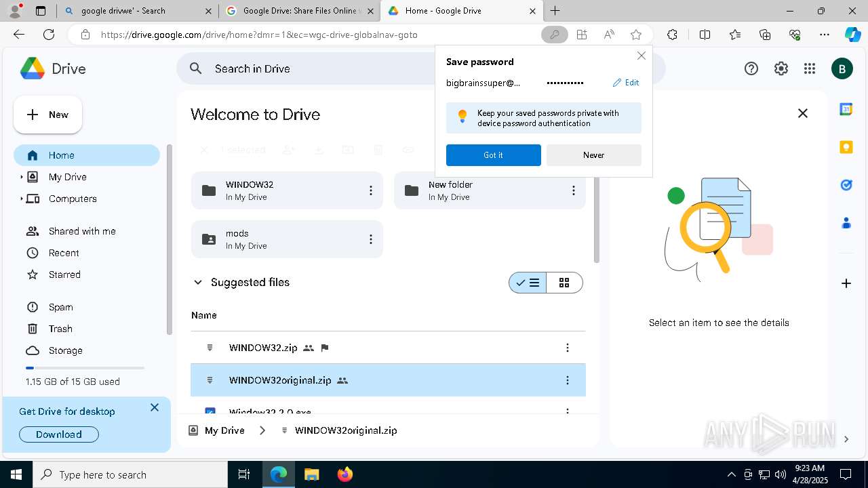
Task: Open Google Calendar side panel icon
Action: (x=846, y=109)
